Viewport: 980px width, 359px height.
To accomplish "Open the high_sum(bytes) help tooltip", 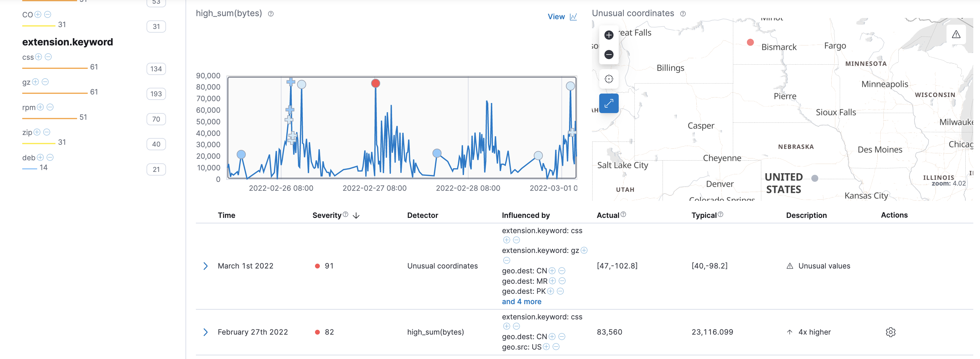I will (271, 14).
